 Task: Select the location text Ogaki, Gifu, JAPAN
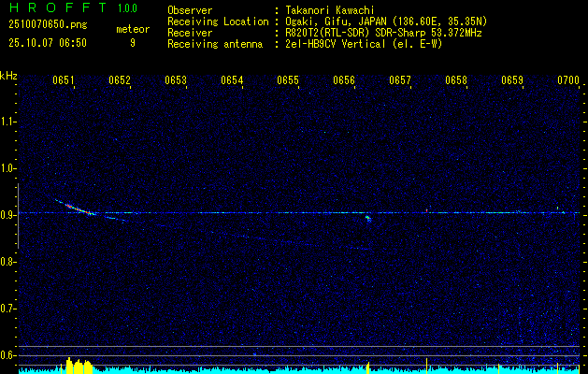pyautogui.click(x=336, y=22)
